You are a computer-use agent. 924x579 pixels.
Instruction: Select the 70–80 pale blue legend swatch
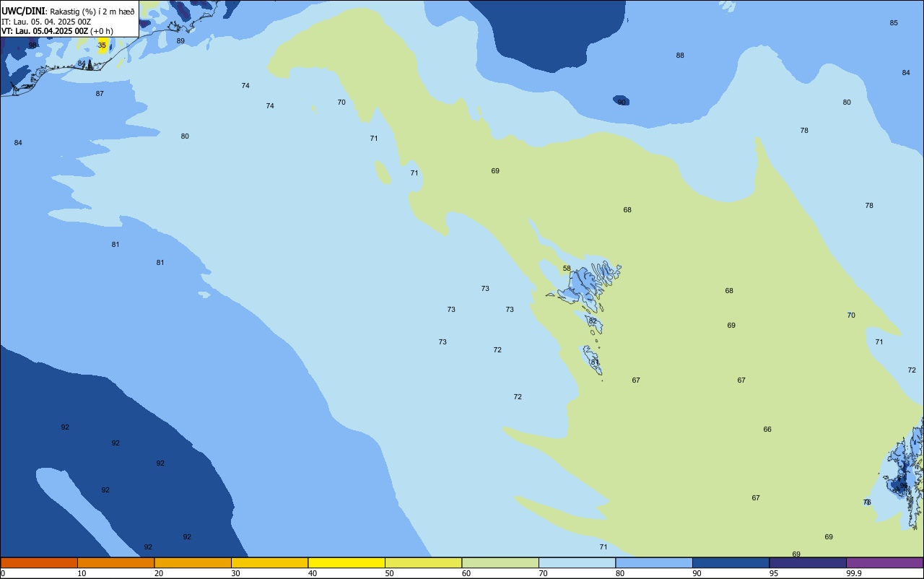click(577, 562)
